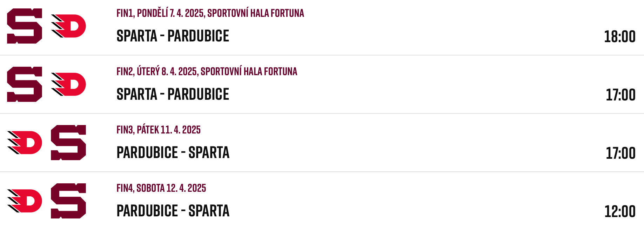Open FIN3 Pardubice - Sparta match title
The image size is (644, 229).
173,152
